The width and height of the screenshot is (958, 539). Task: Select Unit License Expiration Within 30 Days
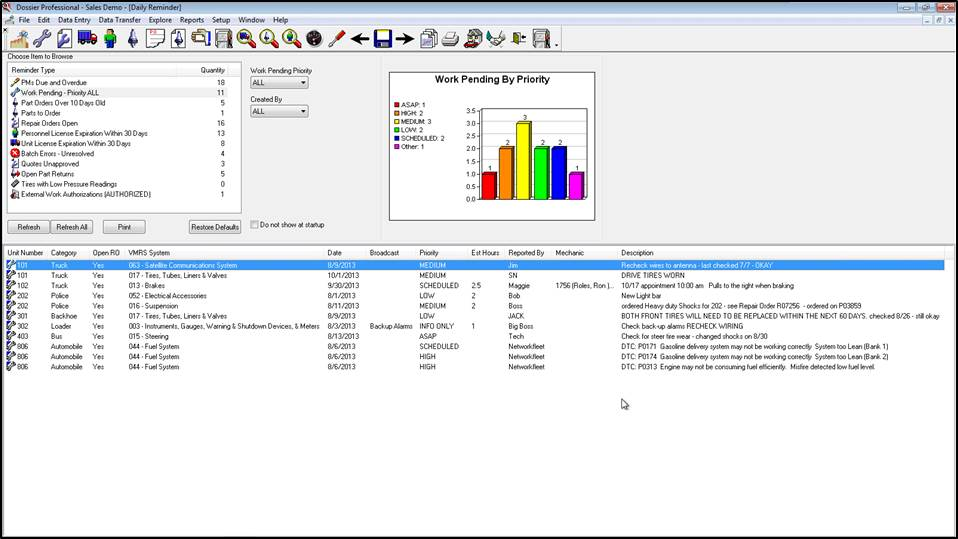pos(76,144)
